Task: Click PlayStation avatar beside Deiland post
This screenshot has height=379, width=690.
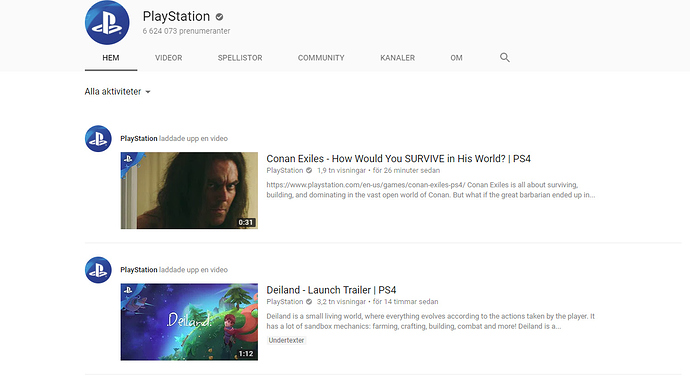Action: click(98, 270)
